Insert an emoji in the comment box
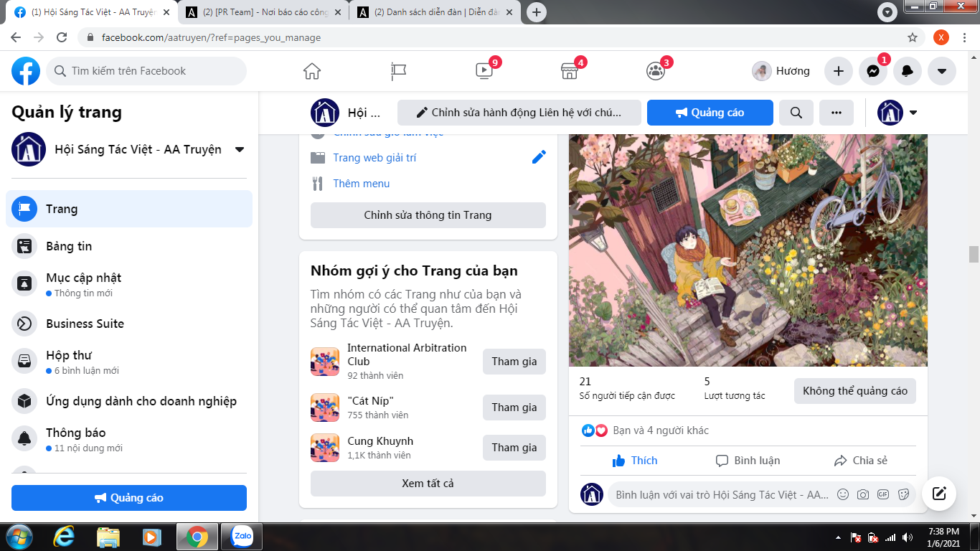Screen dimensions: 980x551 (x=843, y=494)
